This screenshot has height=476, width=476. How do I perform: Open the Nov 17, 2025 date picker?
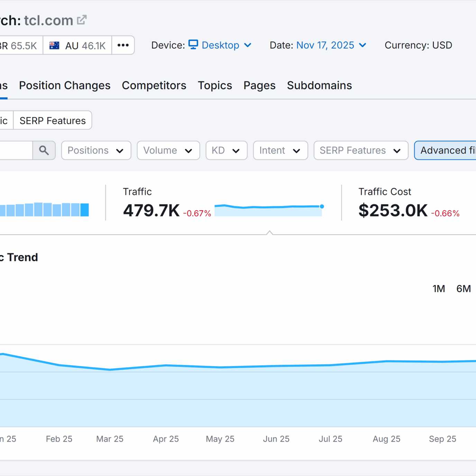[x=331, y=45]
